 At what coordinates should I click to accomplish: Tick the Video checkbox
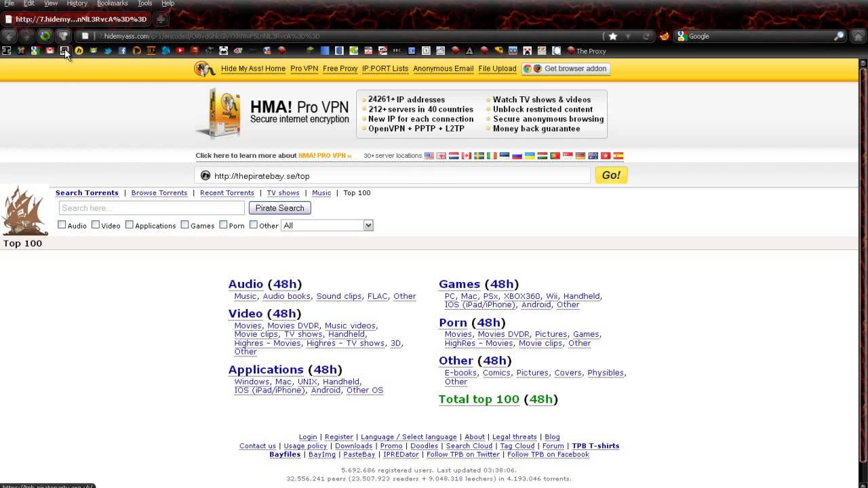96,225
